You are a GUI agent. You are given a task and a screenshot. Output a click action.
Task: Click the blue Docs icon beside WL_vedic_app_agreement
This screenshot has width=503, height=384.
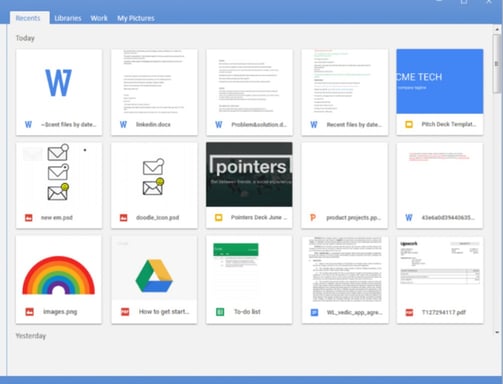pyautogui.click(x=314, y=312)
